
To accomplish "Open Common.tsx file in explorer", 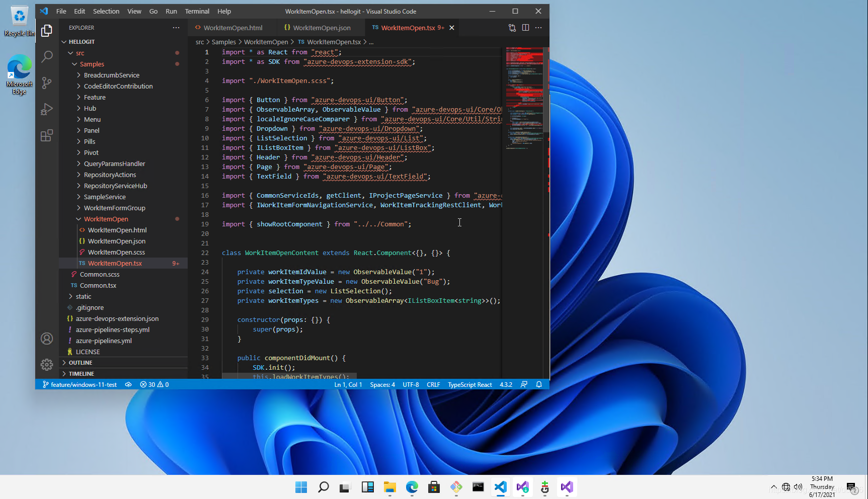I will pyautogui.click(x=123, y=285).
